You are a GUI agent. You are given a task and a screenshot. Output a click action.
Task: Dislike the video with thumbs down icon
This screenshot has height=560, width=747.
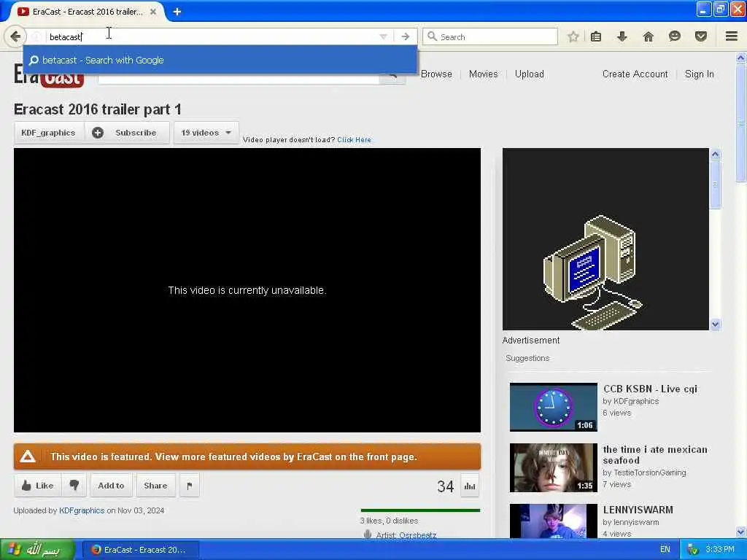(74, 485)
